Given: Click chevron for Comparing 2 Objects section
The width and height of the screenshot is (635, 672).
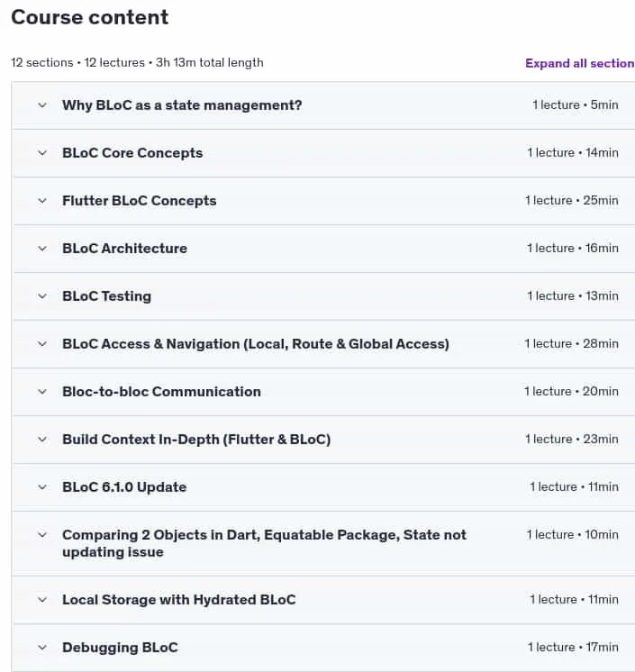Looking at the screenshot, I should pos(42,535).
